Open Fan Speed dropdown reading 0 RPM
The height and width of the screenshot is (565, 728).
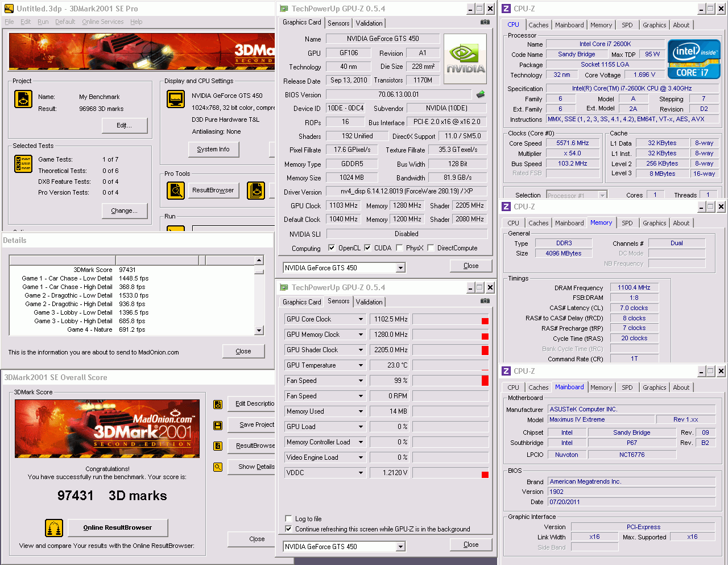click(361, 396)
